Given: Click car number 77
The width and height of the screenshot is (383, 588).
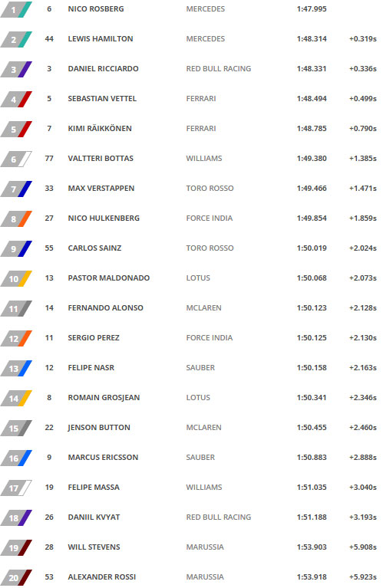Looking at the screenshot, I should 49,159.
